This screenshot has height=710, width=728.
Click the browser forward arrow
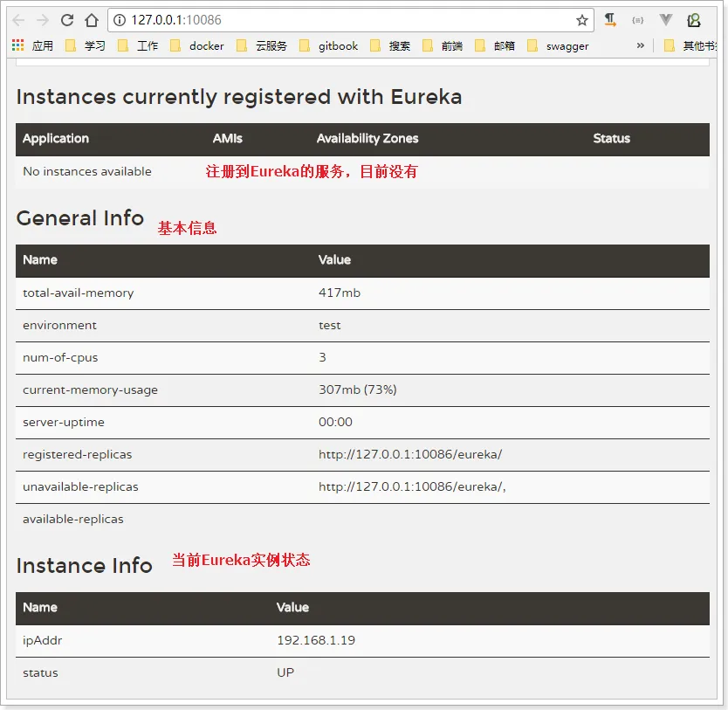tap(43, 20)
